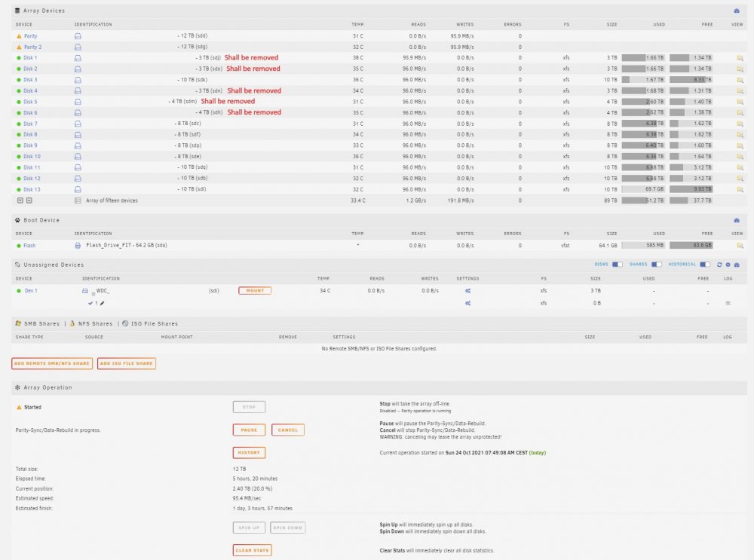Image resolution: width=754 pixels, height=560 pixels.
Task: Click the array total used bar 51.2 TB
Action: tap(643, 200)
